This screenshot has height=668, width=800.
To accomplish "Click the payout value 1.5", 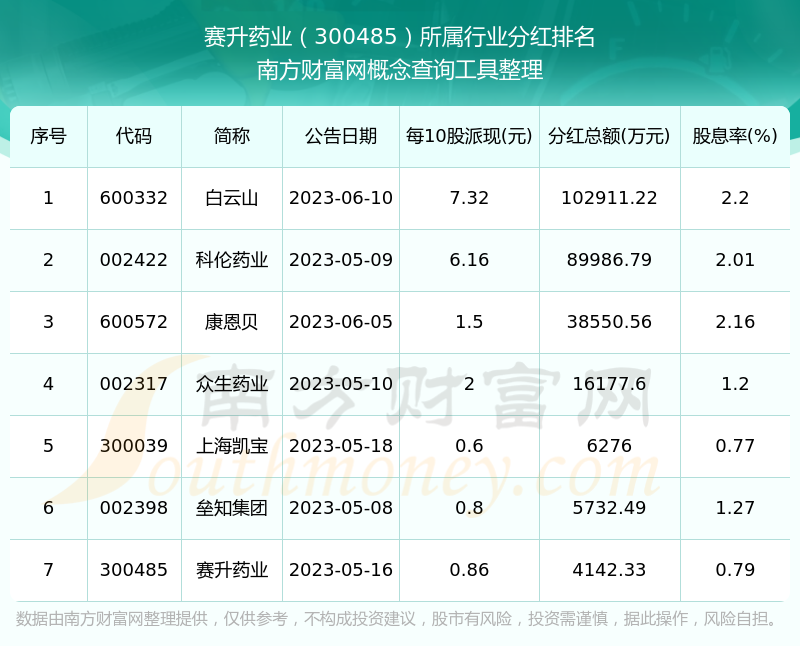I will coord(469,322).
